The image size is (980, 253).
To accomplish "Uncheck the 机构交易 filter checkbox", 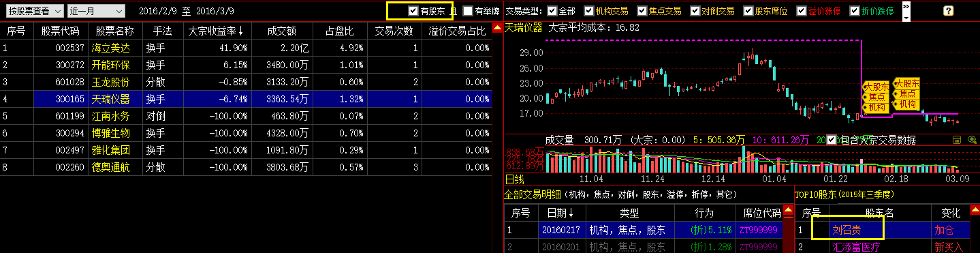I will click(588, 11).
